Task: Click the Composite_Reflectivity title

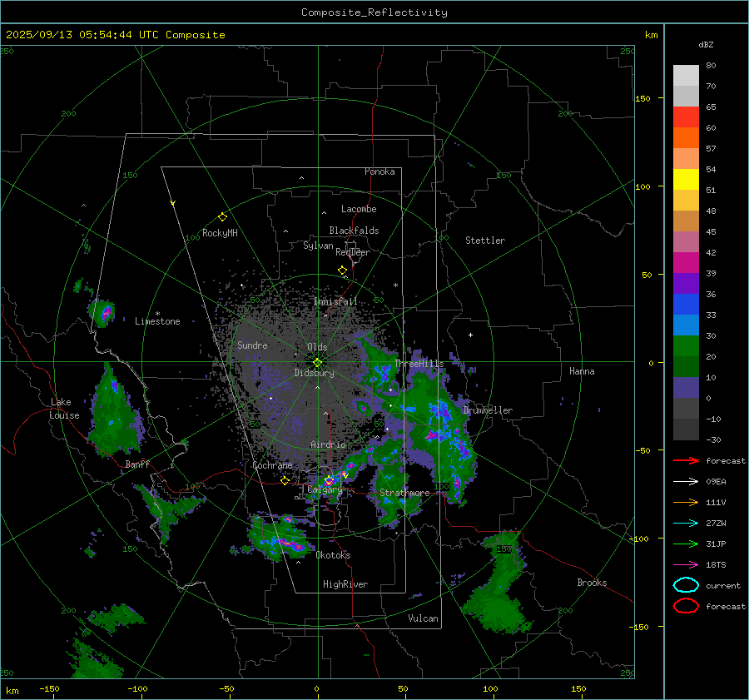Action: [374, 12]
